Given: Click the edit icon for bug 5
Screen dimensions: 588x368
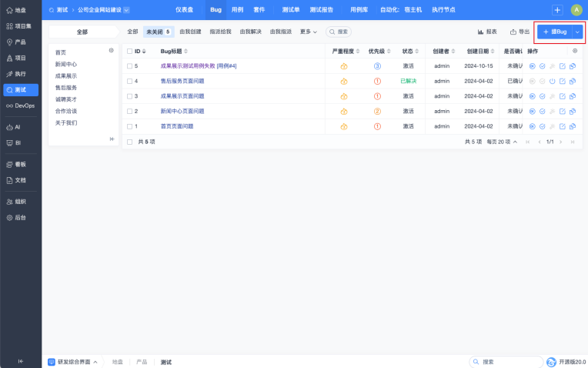Looking at the screenshot, I should pyautogui.click(x=562, y=66).
